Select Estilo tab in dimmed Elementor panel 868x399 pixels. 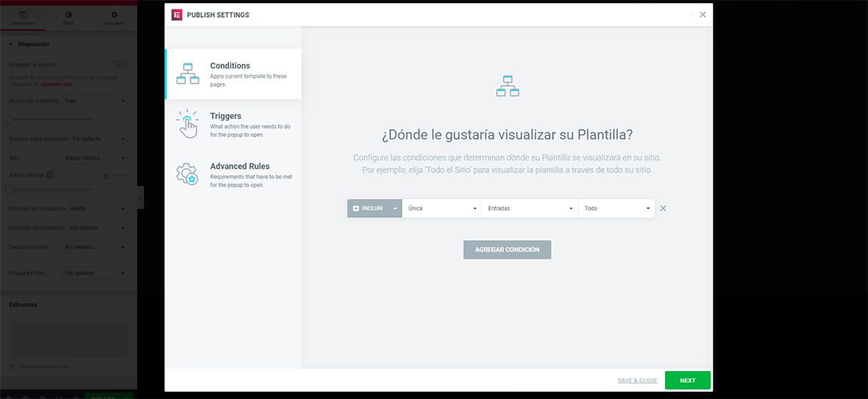tap(68, 18)
